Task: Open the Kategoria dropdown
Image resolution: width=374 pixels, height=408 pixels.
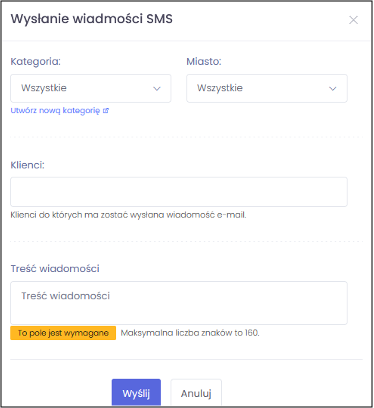Action: tap(91, 88)
